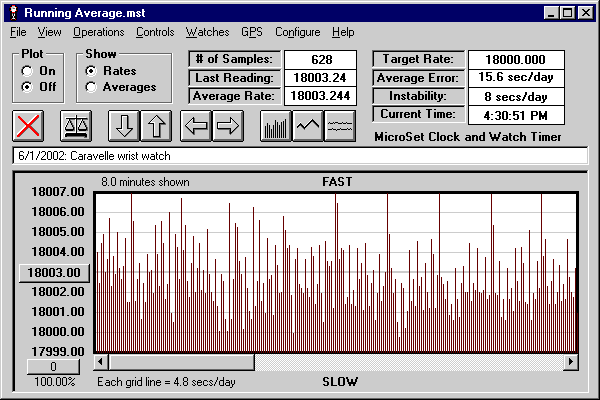Image resolution: width=600 pixels, height=400 pixels.
Task: Click the right arrow toolbar button
Action: coord(228,126)
